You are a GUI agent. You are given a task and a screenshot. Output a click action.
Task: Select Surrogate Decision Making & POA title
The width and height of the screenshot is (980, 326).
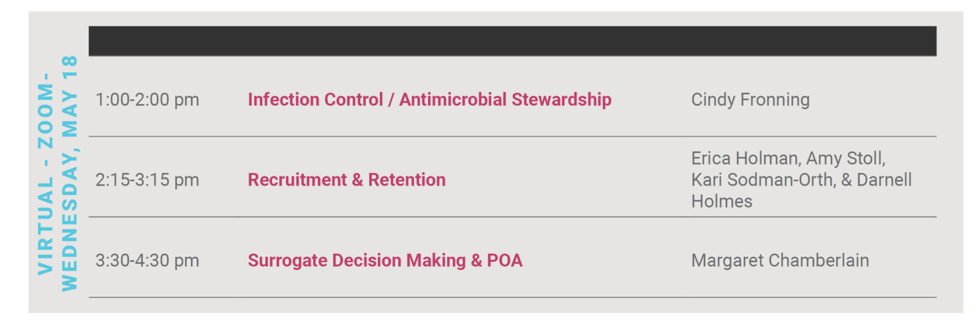point(385,261)
